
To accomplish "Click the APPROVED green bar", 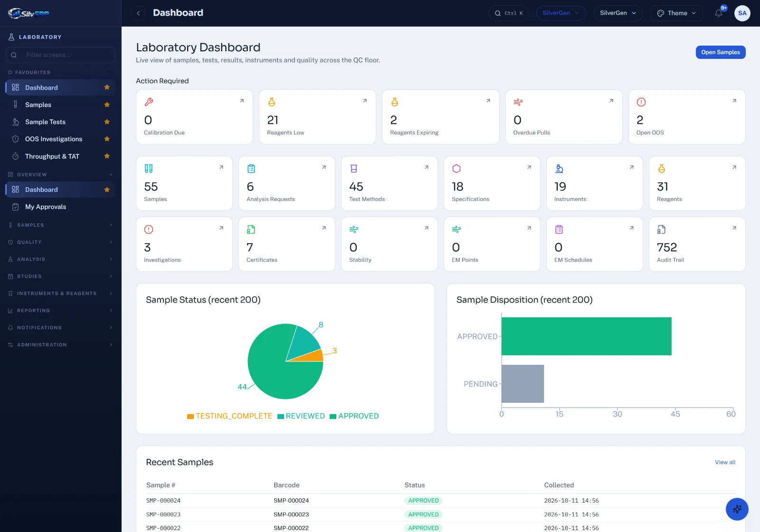I will [587, 336].
